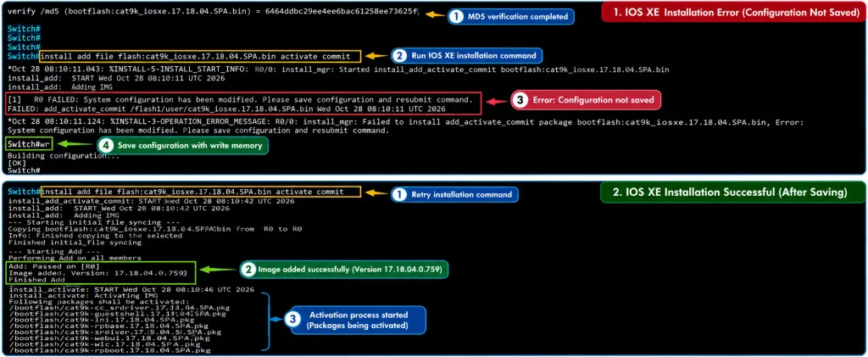Viewport: 868px width, 357px height.
Task: Select the cat9k-guestshell package path
Action: 117,314
